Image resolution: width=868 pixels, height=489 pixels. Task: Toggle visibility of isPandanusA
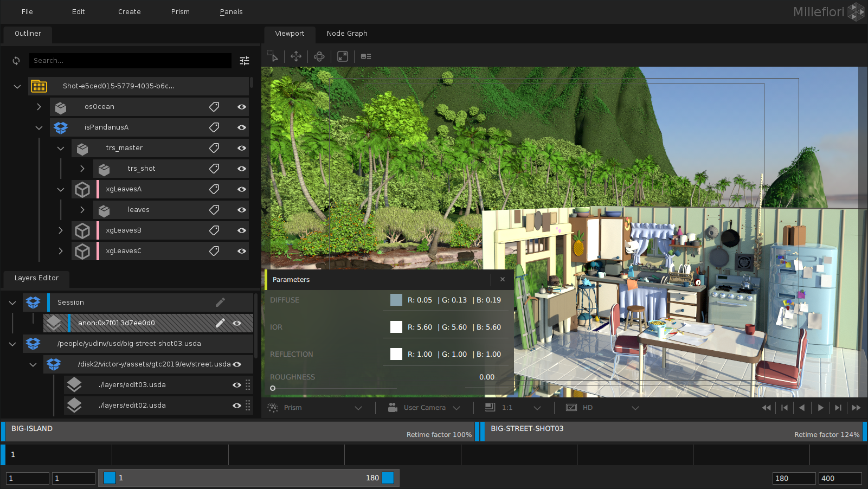(x=242, y=127)
